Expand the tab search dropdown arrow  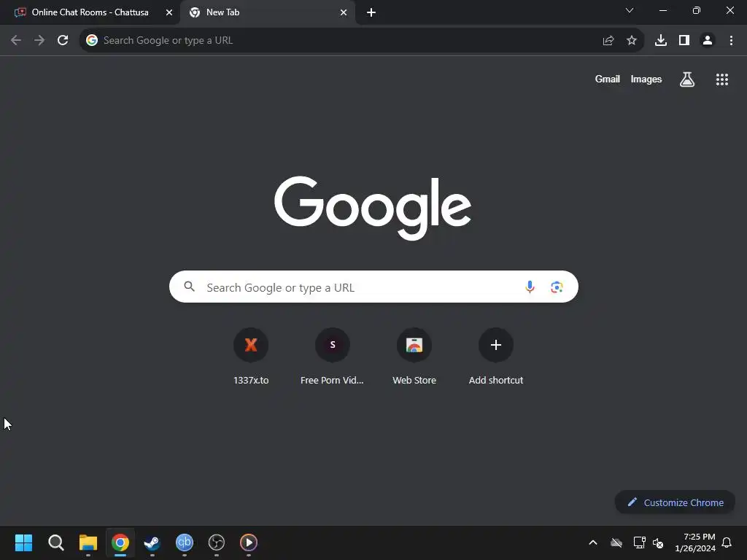click(630, 10)
